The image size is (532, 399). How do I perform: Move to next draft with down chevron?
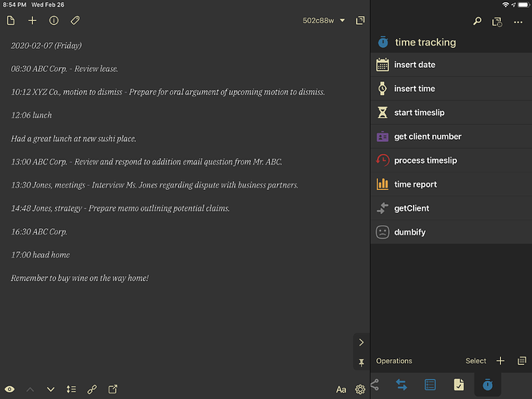point(50,389)
